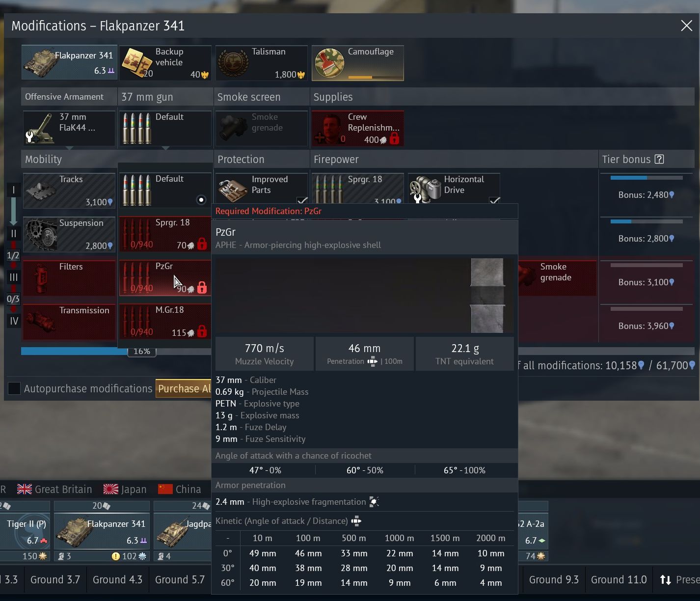The height and width of the screenshot is (601, 700).
Task: Select the Tracks mobility modification
Action: coord(69,191)
